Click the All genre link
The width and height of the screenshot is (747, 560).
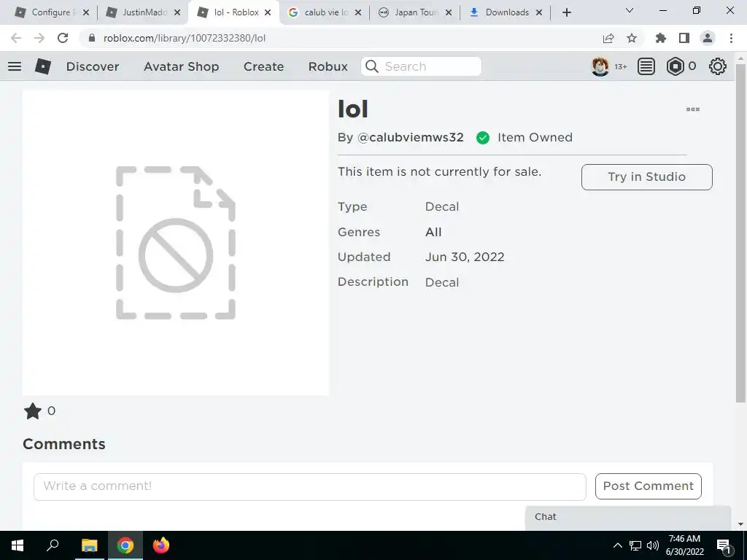(433, 232)
